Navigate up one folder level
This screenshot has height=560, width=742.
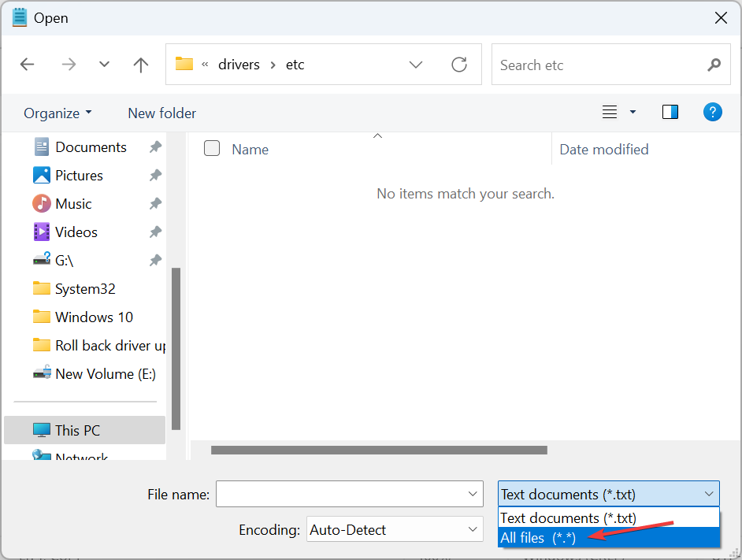click(x=141, y=65)
